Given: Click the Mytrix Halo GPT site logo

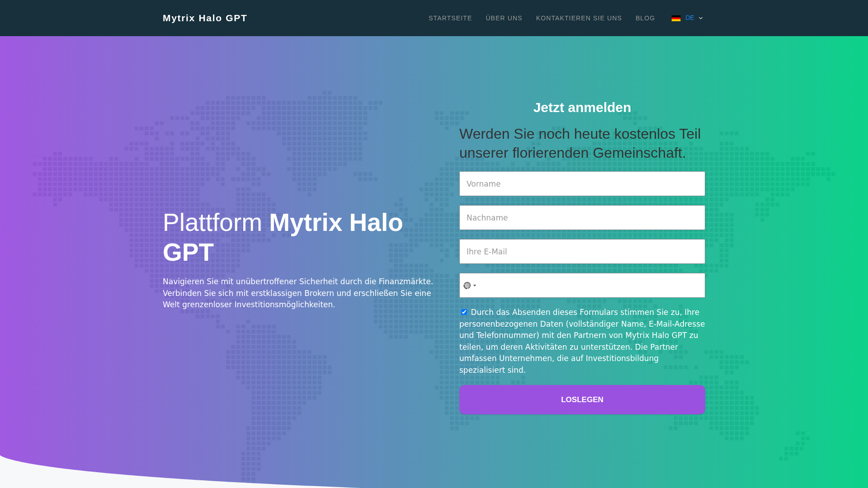Looking at the screenshot, I should pyautogui.click(x=205, y=18).
